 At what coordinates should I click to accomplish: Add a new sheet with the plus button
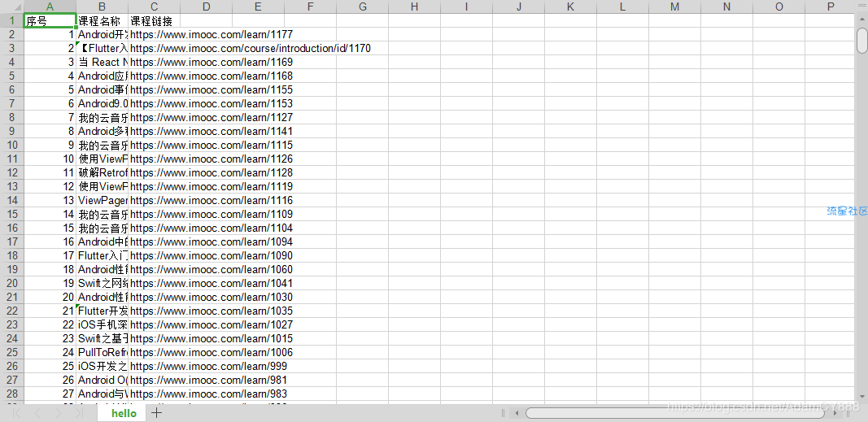[157, 412]
